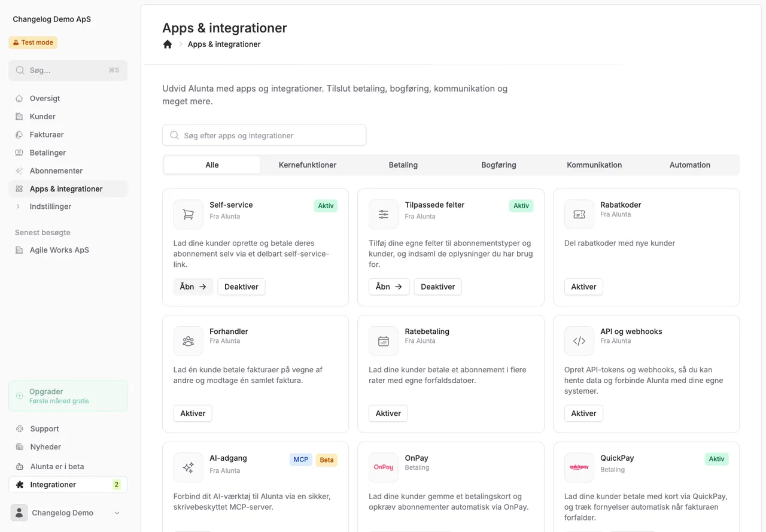
Task: Open Tilpassede felter with Åbn button
Action: coord(389,287)
